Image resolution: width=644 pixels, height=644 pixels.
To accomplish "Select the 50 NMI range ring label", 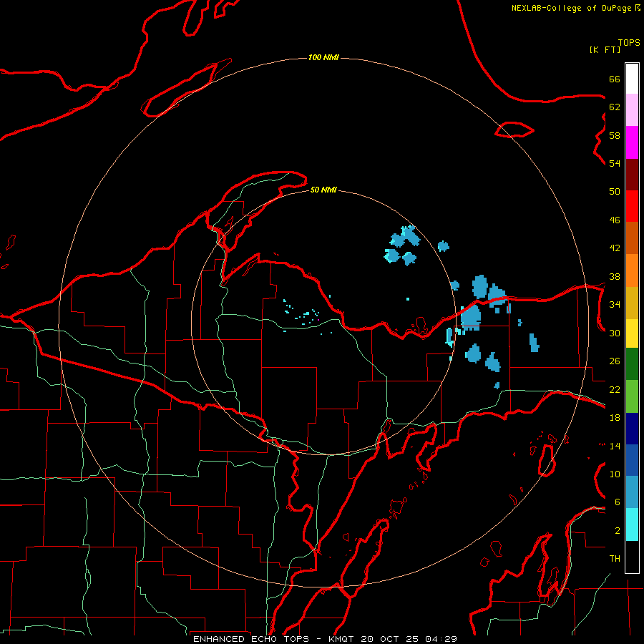I will click(323, 190).
